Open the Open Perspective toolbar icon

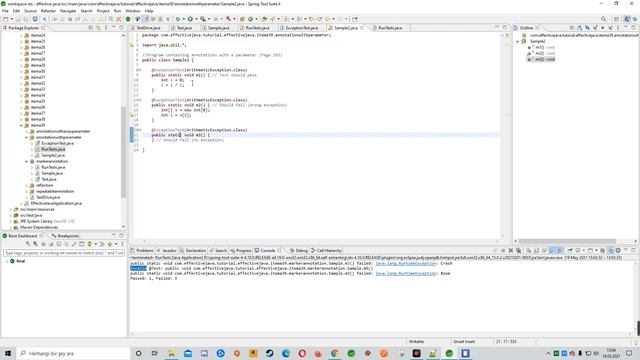coord(617,19)
